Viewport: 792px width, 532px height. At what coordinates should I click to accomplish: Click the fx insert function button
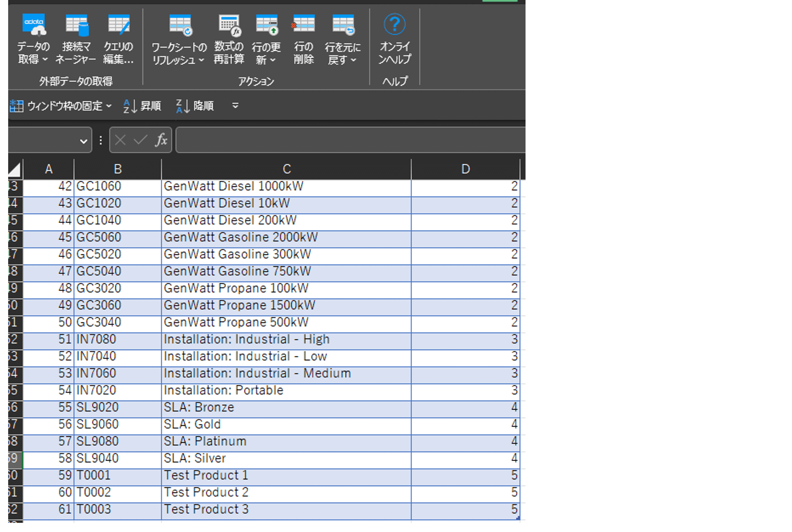[x=161, y=140]
